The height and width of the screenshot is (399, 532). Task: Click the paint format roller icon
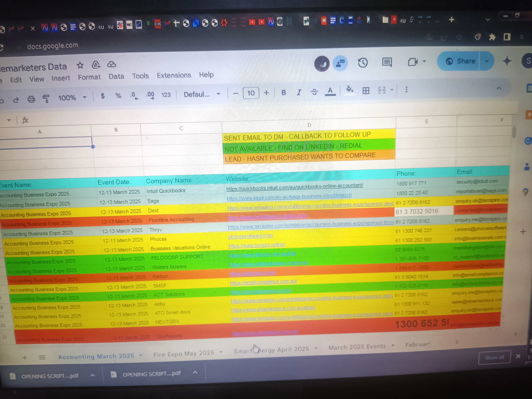click(46, 98)
